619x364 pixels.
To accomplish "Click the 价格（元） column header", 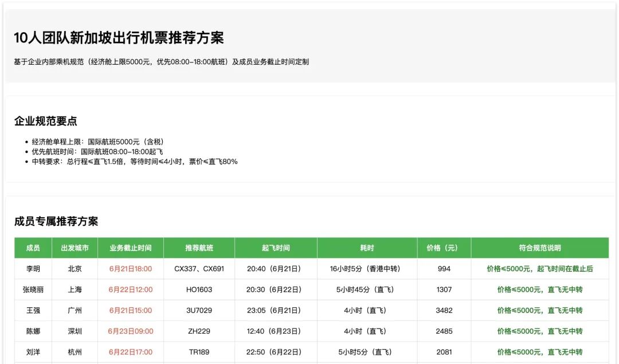I will pyautogui.click(x=444, y=248).
